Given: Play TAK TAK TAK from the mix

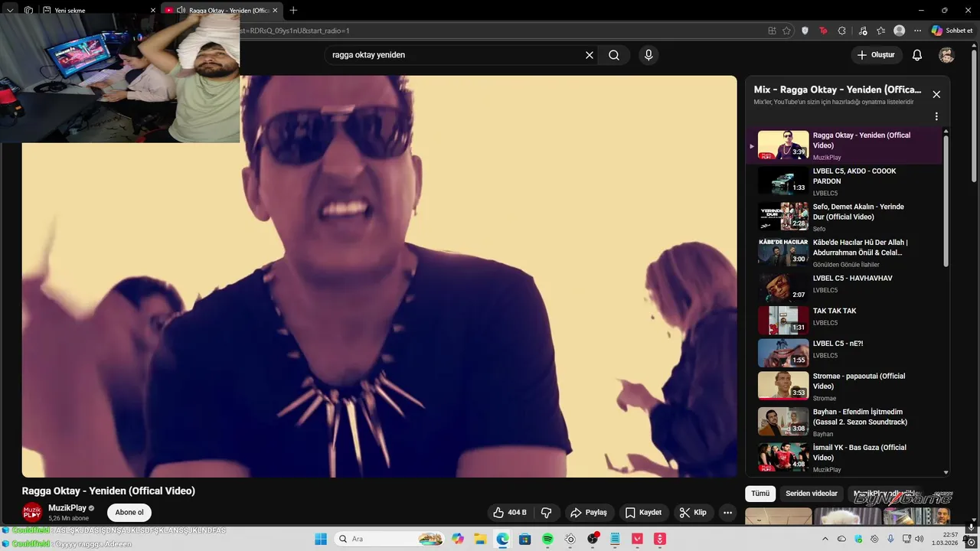Looking at the screenshot, I should [844, 319].
